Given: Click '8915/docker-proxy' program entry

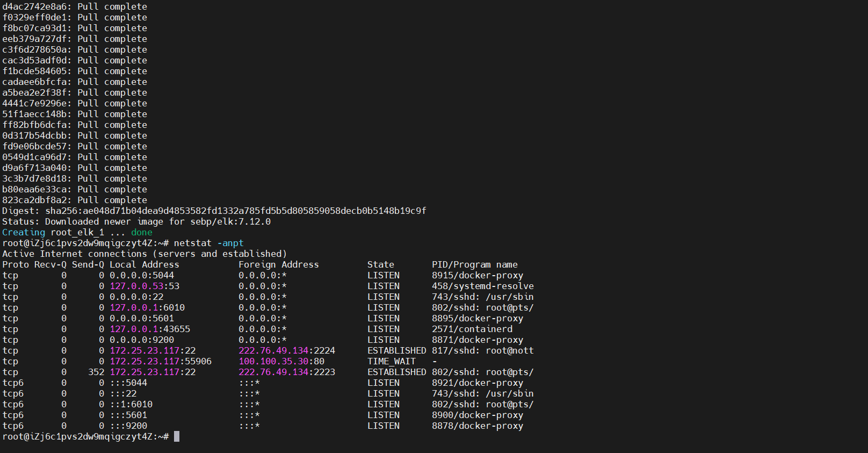Looking at the screenshot, I should click(478, 275).
